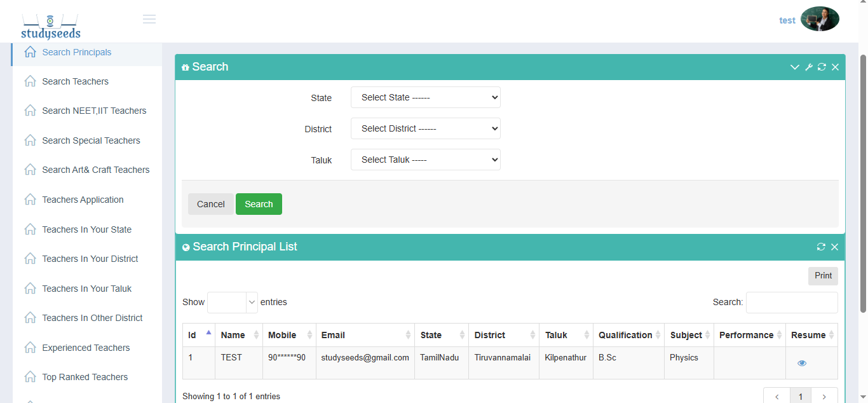Open the Show entries count dropdown
The height and width of the screenshot is (403, 868).
[x=232, y=303]
